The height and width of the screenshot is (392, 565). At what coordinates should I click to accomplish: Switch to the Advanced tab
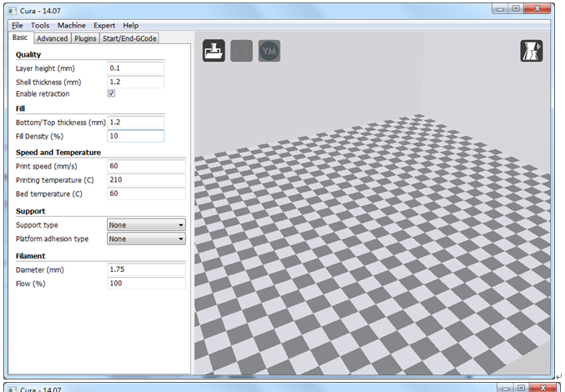click(53, 38)
